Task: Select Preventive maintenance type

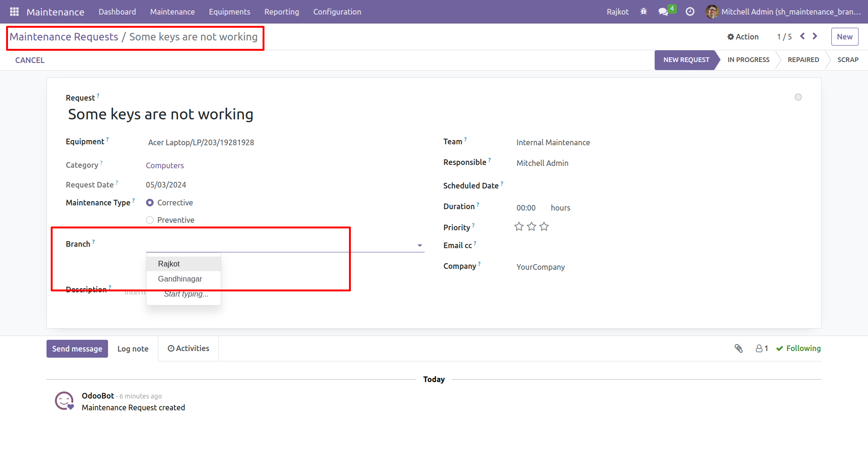Action: (150, 220)
